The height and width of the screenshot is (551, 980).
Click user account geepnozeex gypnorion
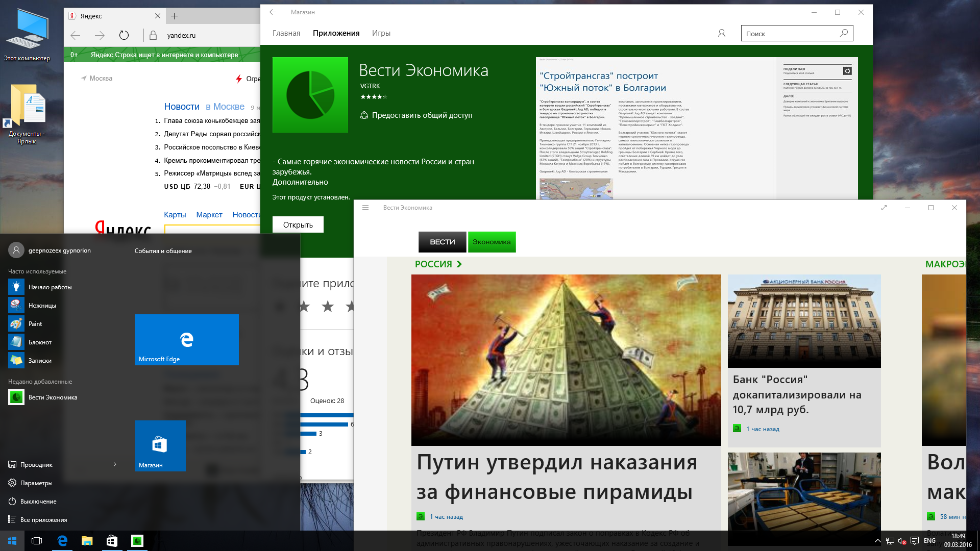50,251
